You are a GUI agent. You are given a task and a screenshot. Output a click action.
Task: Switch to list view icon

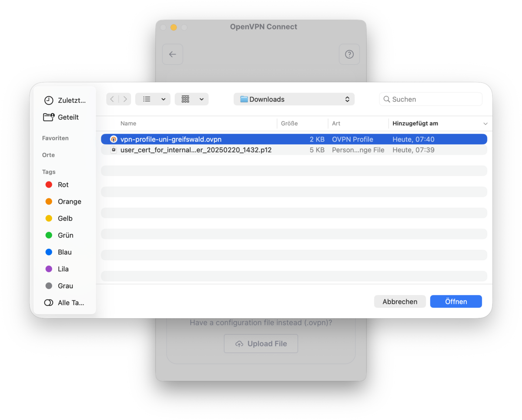147,99
